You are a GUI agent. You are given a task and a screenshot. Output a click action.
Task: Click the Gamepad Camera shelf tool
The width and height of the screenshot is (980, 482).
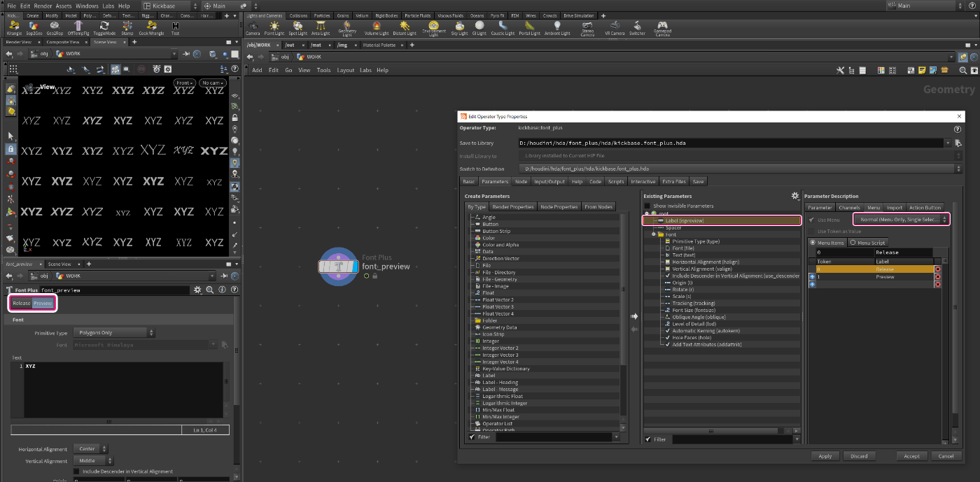point(662,28)
